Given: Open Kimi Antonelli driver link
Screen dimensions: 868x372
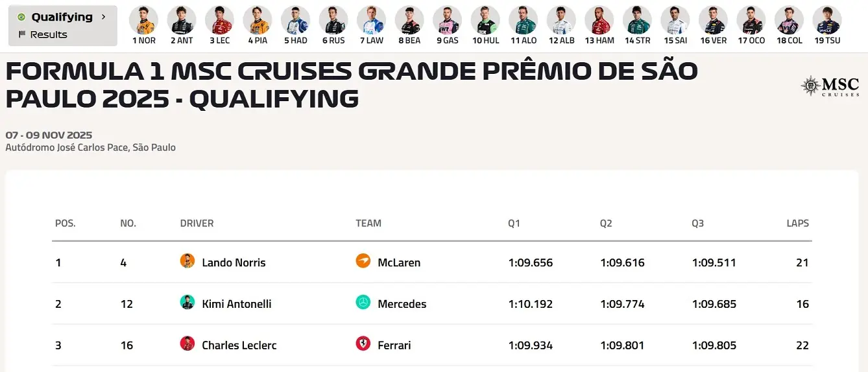Looking at the screenshot, I should [x=236, y=304].
